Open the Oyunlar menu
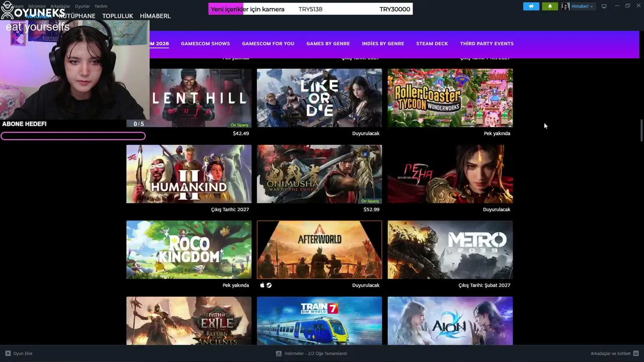Image resolution: width=644 pixels, height=362 pixels. pyautogui.click(x=83, y=6)
